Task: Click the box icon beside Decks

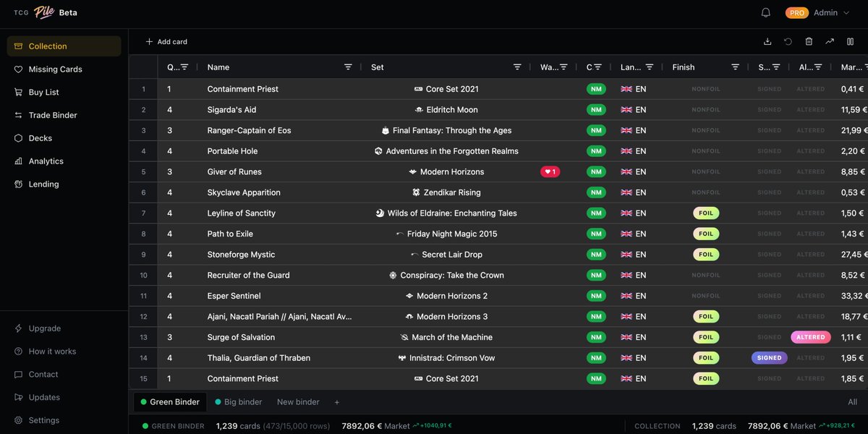Action: pos(18,138)
